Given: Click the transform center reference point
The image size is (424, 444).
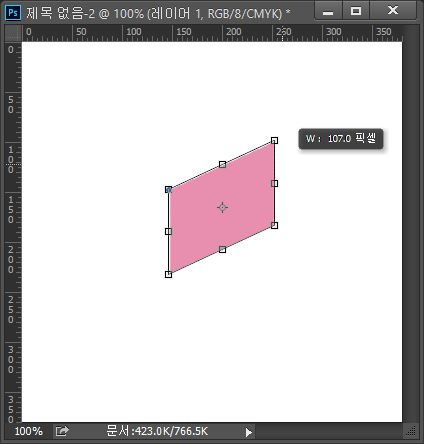Looking at the screenshot, I should coord(222,207).
